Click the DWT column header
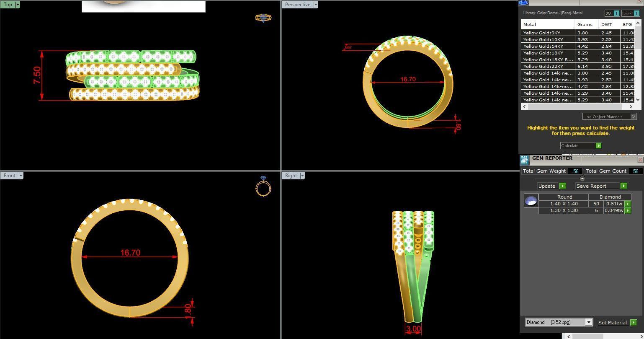This screenshot has width=644, height=339. point(609,24)
